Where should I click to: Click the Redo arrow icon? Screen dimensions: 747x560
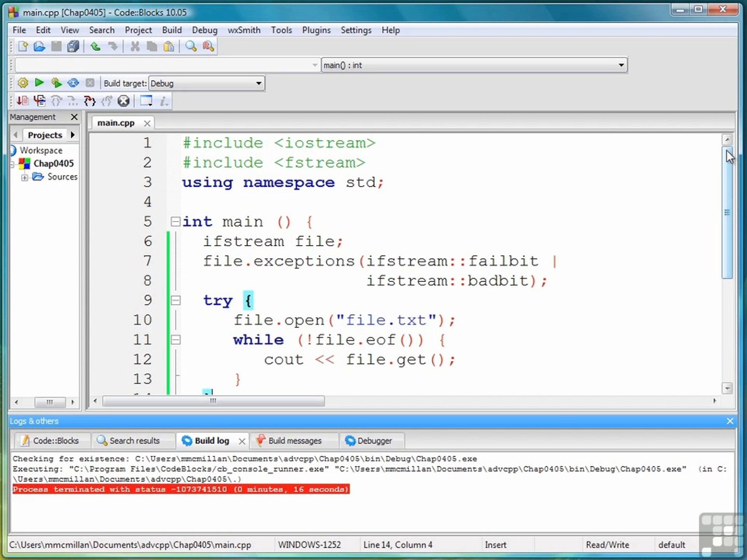113,47
